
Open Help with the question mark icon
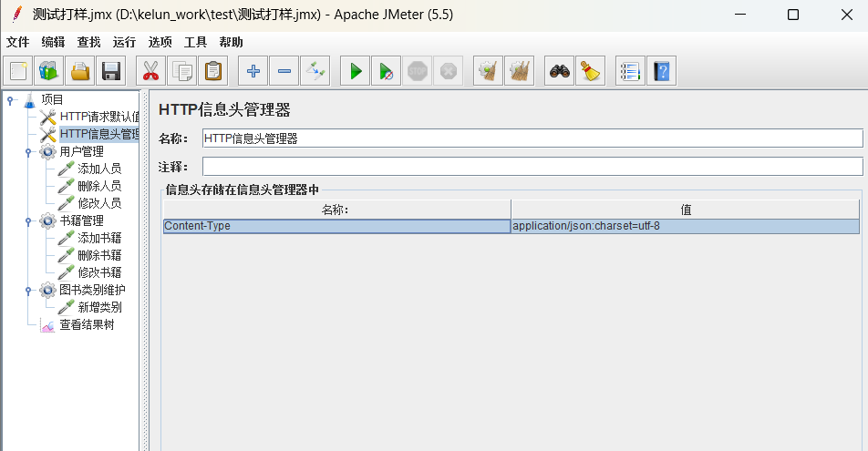662,71
